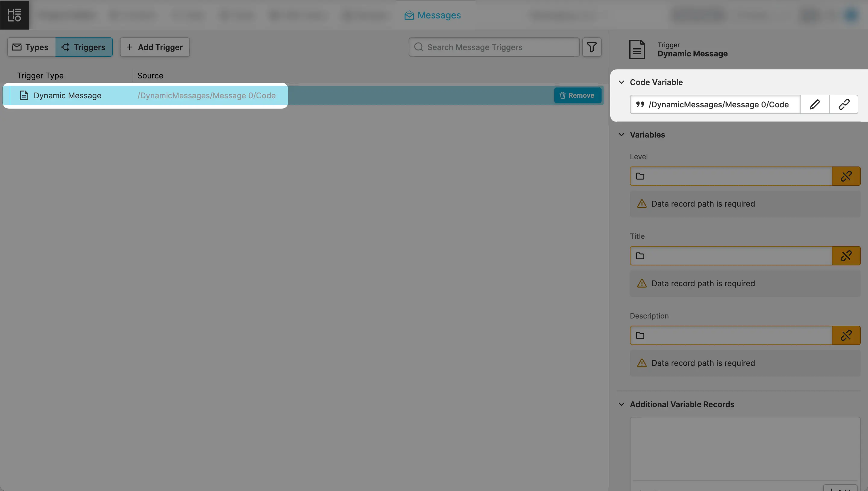Screen dimensions: 868x491
Task: Collapse Additional Variable Records section
Action: 622,404
